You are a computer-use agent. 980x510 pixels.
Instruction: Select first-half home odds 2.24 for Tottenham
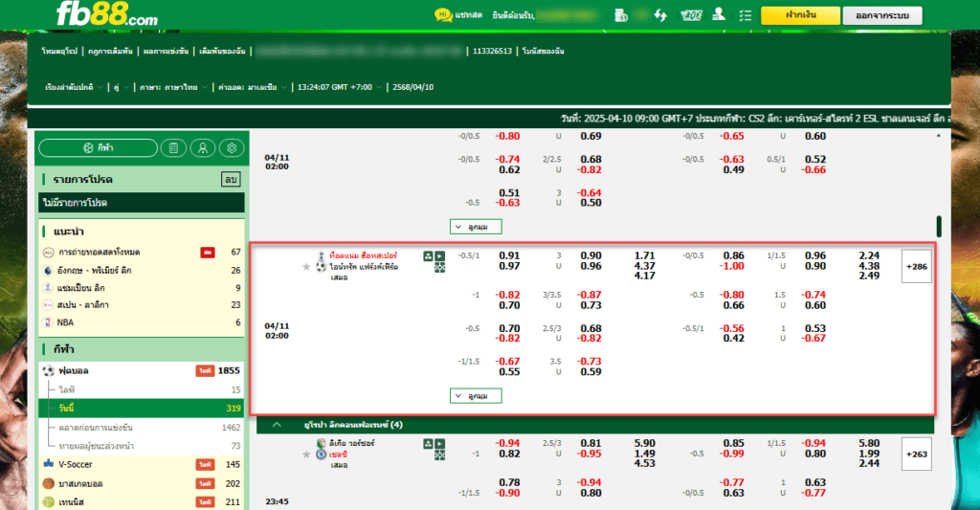[869, 255]
